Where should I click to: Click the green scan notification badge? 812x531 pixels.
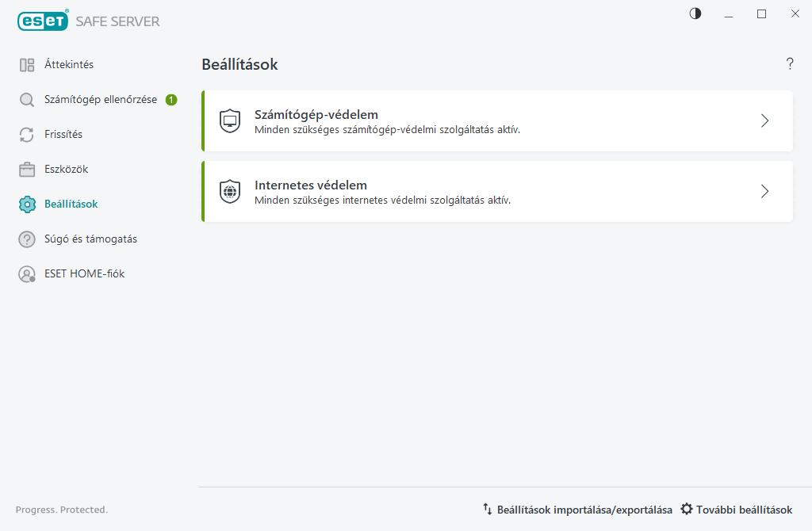click(171, 99)
